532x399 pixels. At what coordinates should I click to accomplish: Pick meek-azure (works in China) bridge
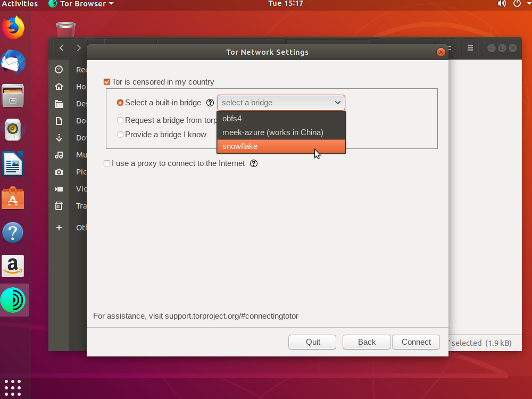[x=281, y=132]
